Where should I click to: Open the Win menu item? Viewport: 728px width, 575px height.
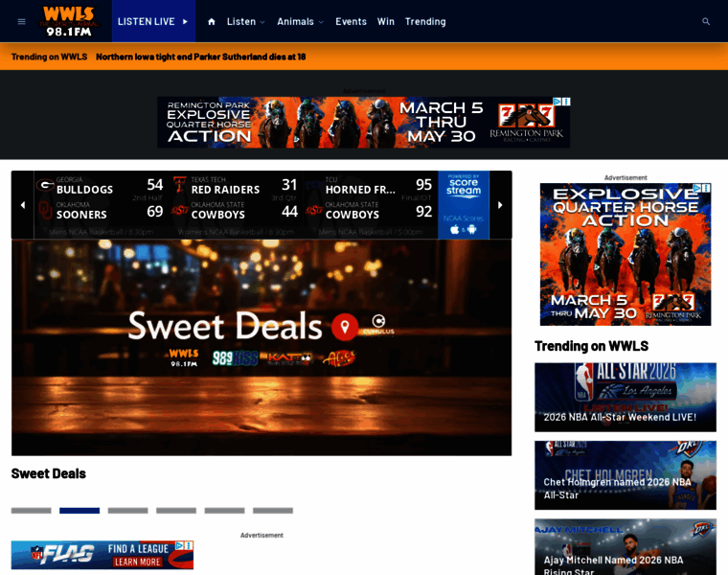point(386,21)
